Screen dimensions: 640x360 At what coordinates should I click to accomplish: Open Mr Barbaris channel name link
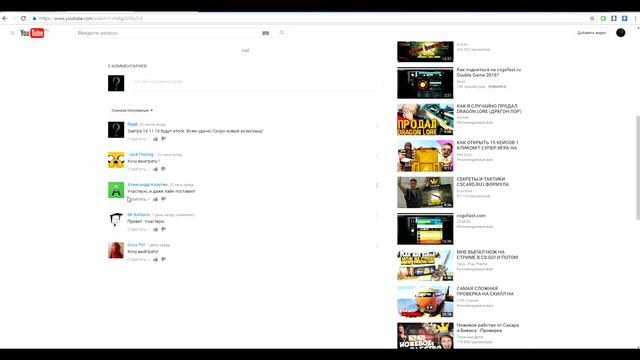click(138, 215)
